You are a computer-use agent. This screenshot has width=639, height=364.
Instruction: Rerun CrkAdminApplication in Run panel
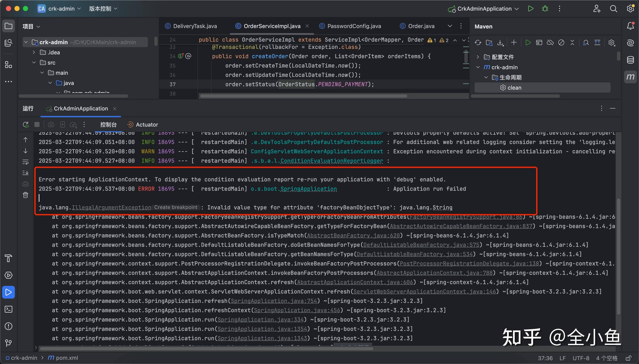pos(25,124)
